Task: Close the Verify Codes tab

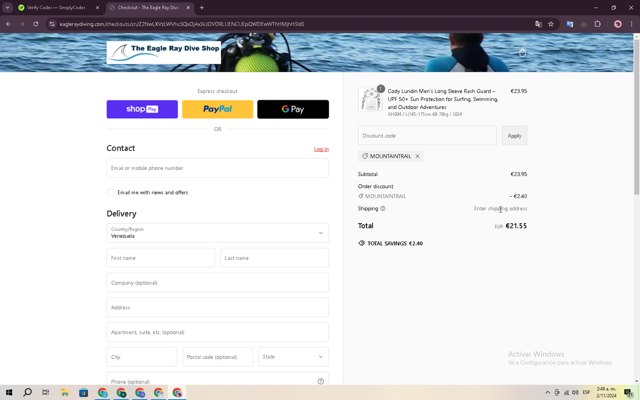Action: [97, 7]
